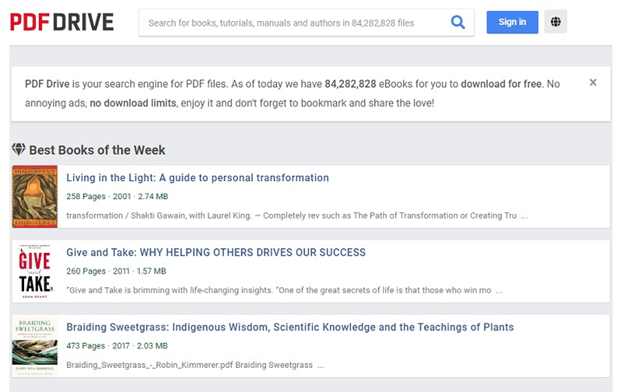The height and width of the screenshot is (392, 624).
Task: Click Living in the Light cover thumbnail
Action: tap(35, 197)
